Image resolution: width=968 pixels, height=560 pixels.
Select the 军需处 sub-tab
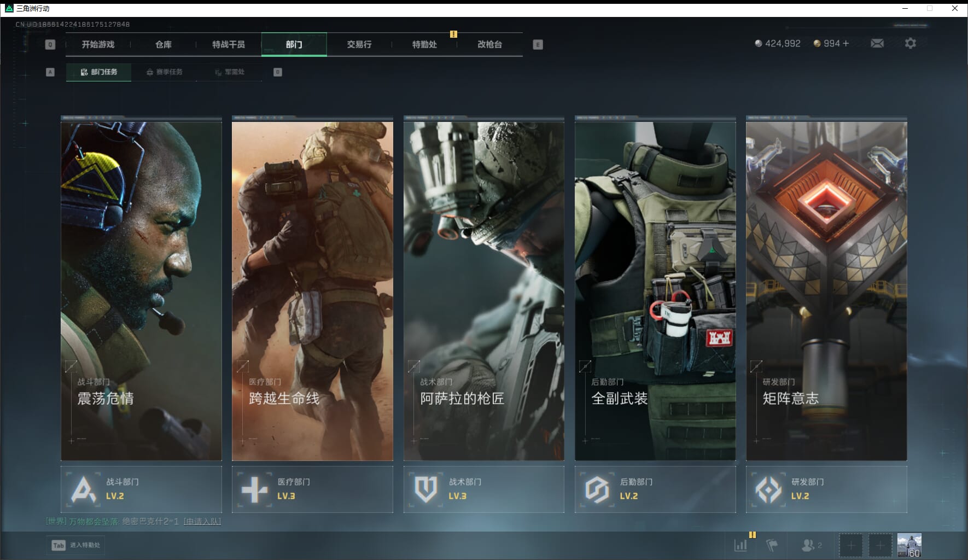tap(230, 72)
